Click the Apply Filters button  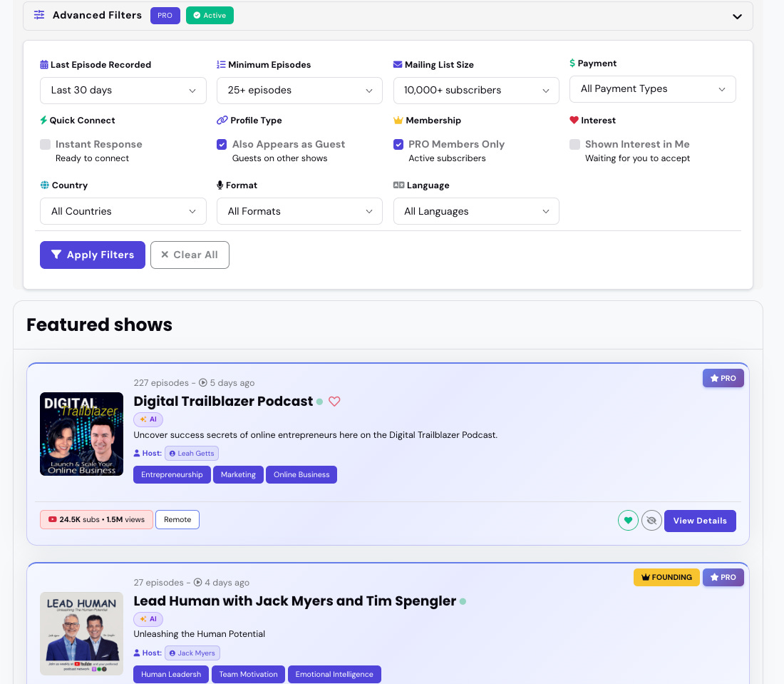(93, 255)
